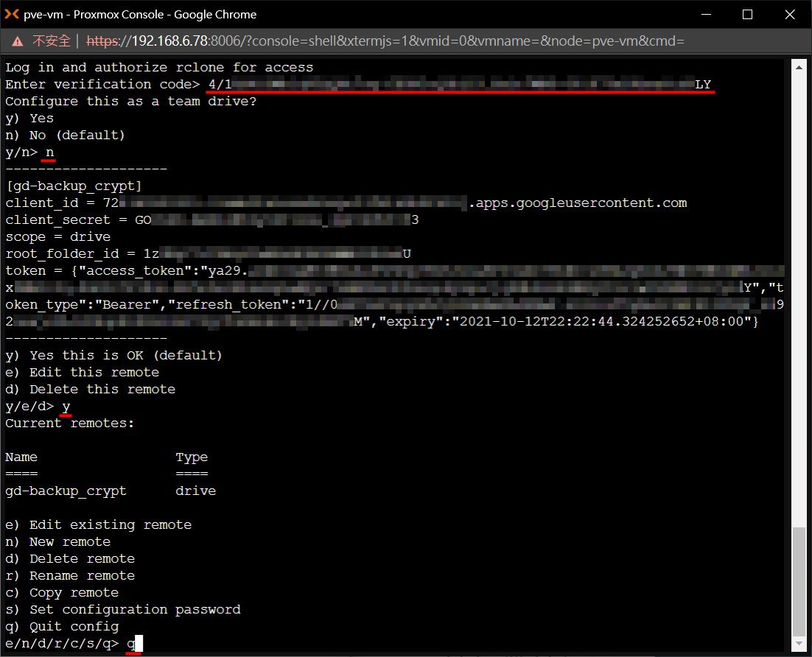Close the Proxmox Console window
The image size is (812, 657).
pyautogui.click(x=788, y=14)
